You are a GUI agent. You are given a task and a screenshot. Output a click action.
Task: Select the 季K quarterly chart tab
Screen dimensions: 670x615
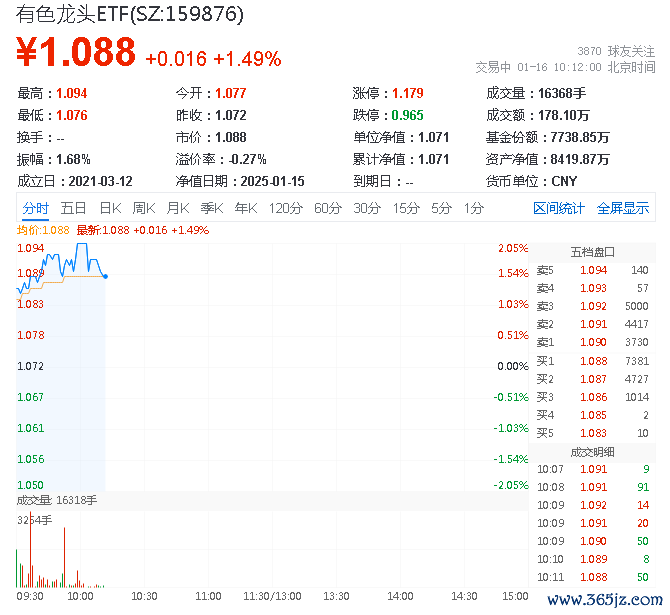point(212,209)
